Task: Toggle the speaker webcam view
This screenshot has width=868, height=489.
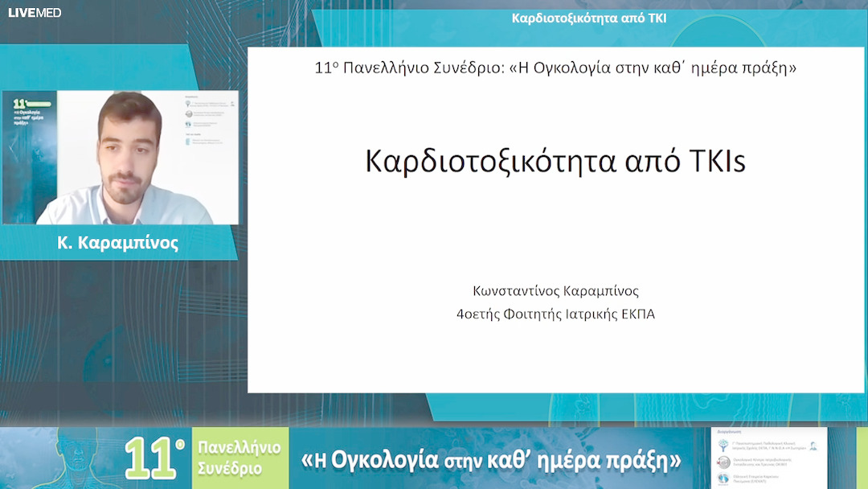Action: tap(119, 157)
